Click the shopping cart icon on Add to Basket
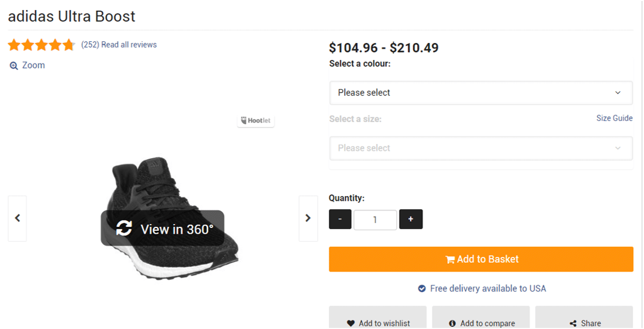 pyautogui.click(x=450, y=259)
